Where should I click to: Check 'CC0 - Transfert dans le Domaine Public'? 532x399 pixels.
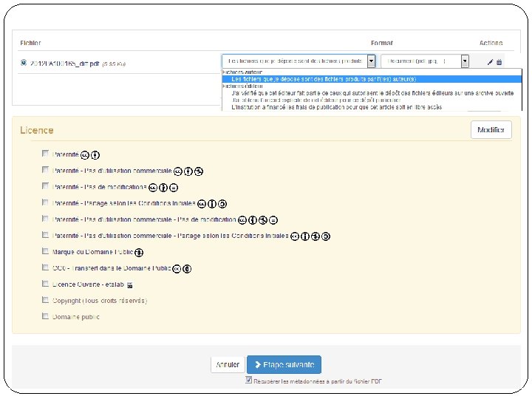45,267
